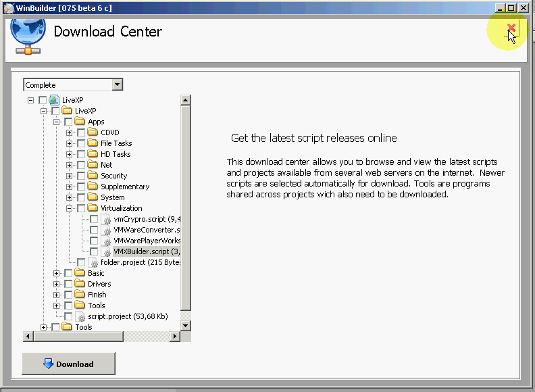Click the Security folder icon
The height and width of the screenshot is (392, 535).
coord(93,176)
